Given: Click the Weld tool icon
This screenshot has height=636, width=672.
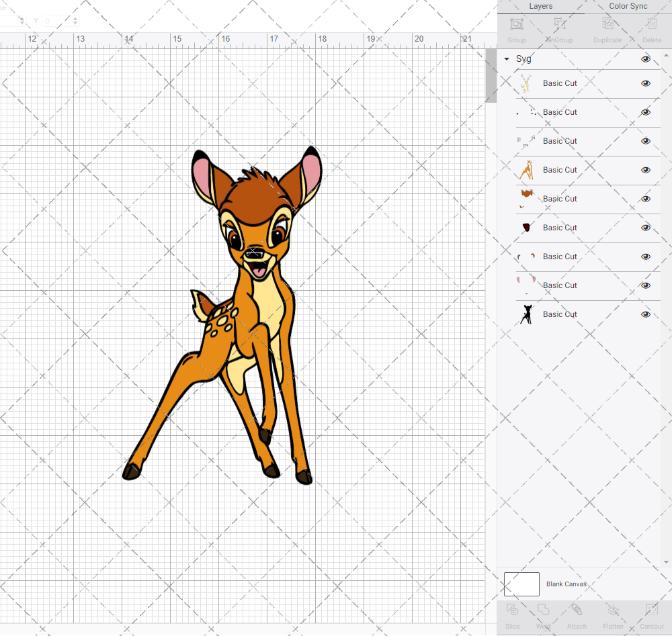Looking at the screenshot, I should coord(543,609).
